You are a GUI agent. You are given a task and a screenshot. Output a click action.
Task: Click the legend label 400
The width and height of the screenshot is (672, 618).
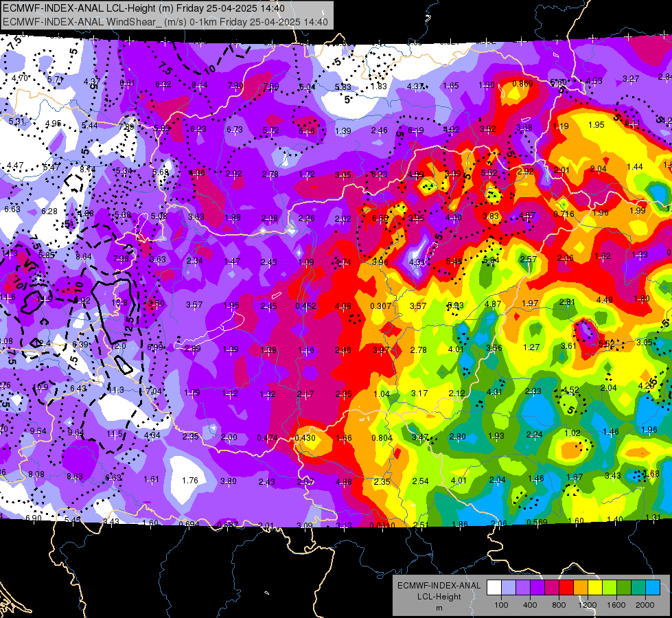click(x=530, y=605)
